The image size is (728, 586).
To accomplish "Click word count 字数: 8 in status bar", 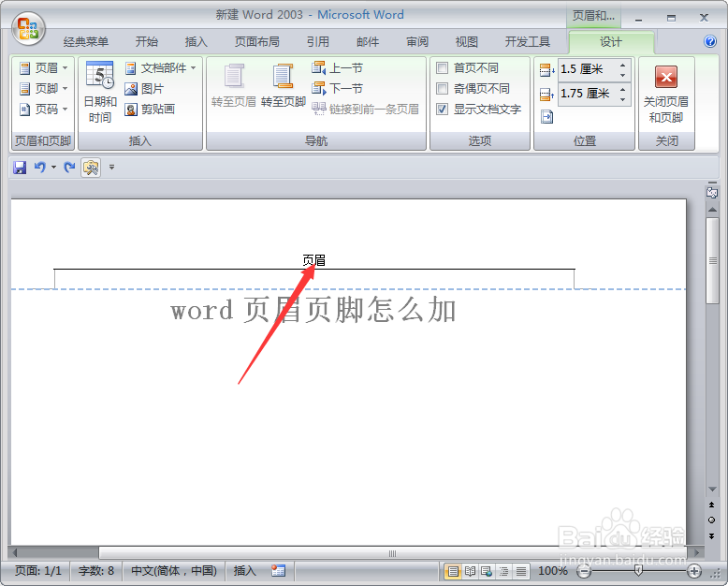I will tap(96, 571).
